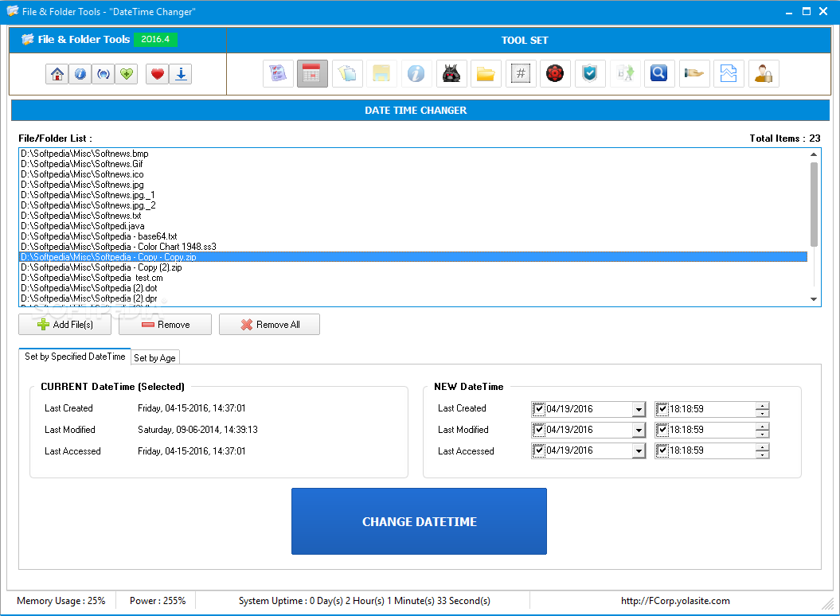Open the copy documents tool icon
This screenshot has width=840, height=616.
(347, 73)
